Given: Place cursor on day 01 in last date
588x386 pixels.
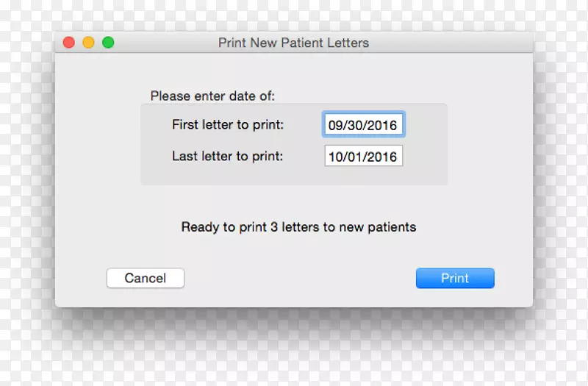Looking at the screenshot, I should coord(356,157).
